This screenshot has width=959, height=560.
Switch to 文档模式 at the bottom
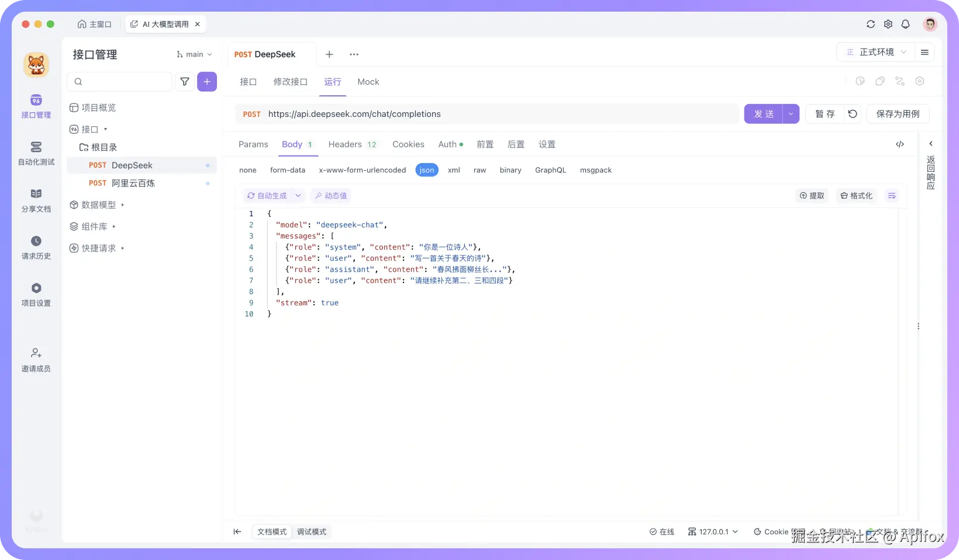272,531
